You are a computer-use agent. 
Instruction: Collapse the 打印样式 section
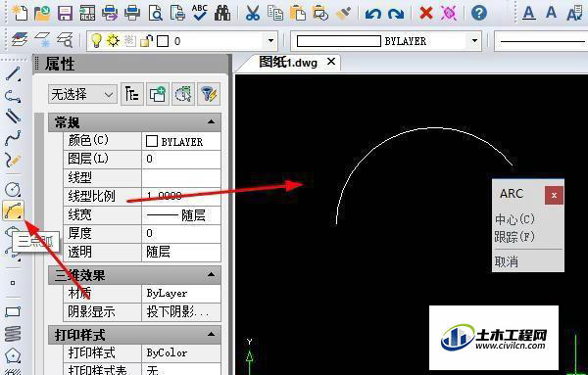(211, 334)
